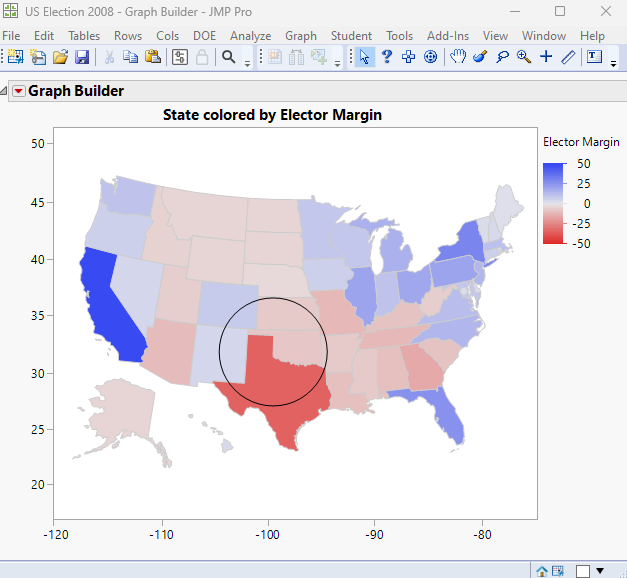Click the save floppy disk icon
Viewport: 627px width, 578px height.
click(x=82, y=57)
